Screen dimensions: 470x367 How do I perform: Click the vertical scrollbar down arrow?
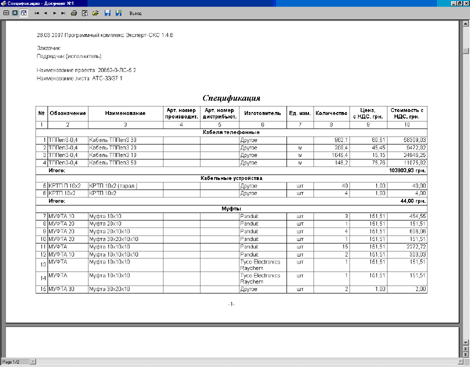tap(466, 342)
